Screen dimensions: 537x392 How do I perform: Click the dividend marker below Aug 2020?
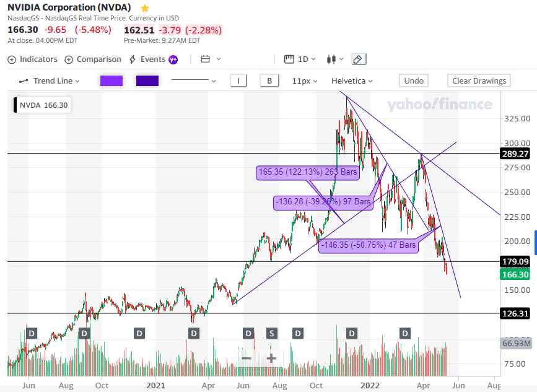coord(84,333)
